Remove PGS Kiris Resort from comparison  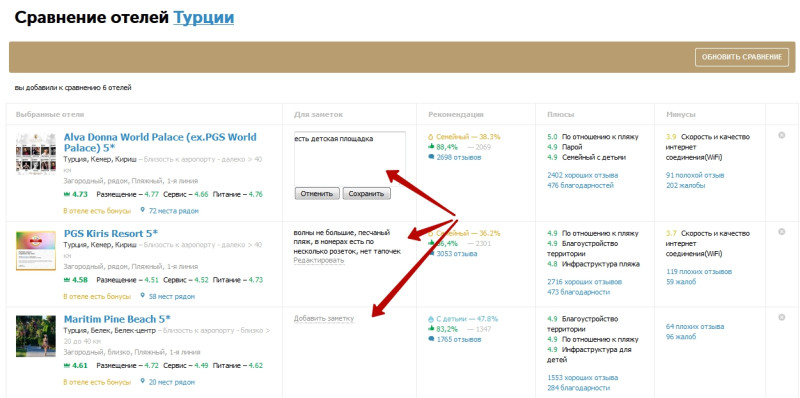click(781, 232)
